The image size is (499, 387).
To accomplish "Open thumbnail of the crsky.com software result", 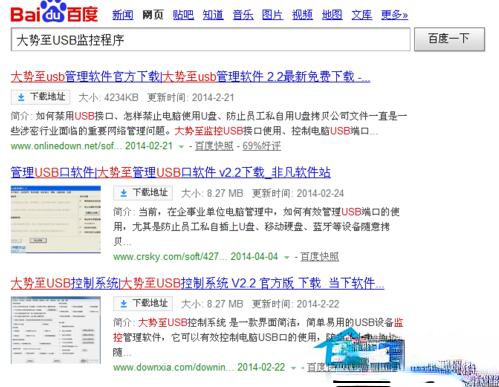I will click(x=56, y=220).
